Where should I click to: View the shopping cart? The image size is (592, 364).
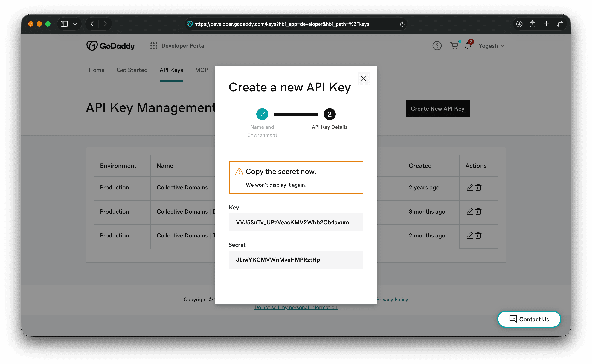tap(454, 46)
